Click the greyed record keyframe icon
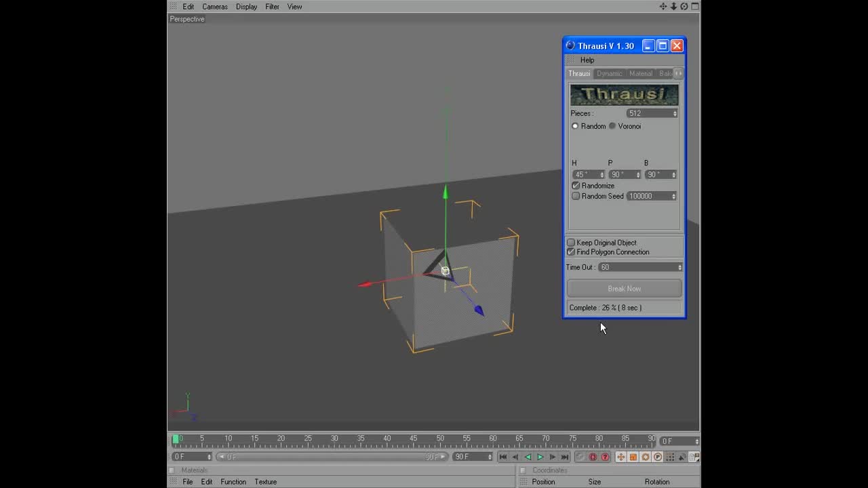 [x=580, y=457]
